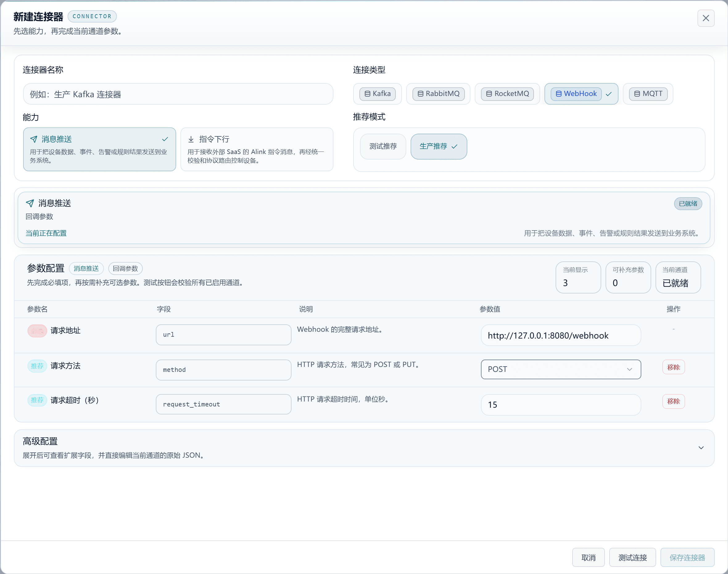Click the 推荐 badge on 请求方法 row
The width and height of the screenshot is (728, 574).
click(37, 366)
